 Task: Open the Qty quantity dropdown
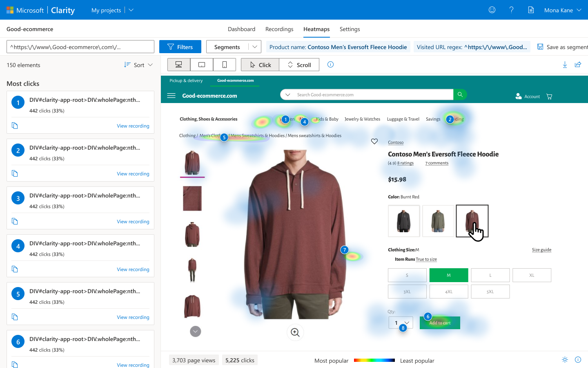pos(401,323)
